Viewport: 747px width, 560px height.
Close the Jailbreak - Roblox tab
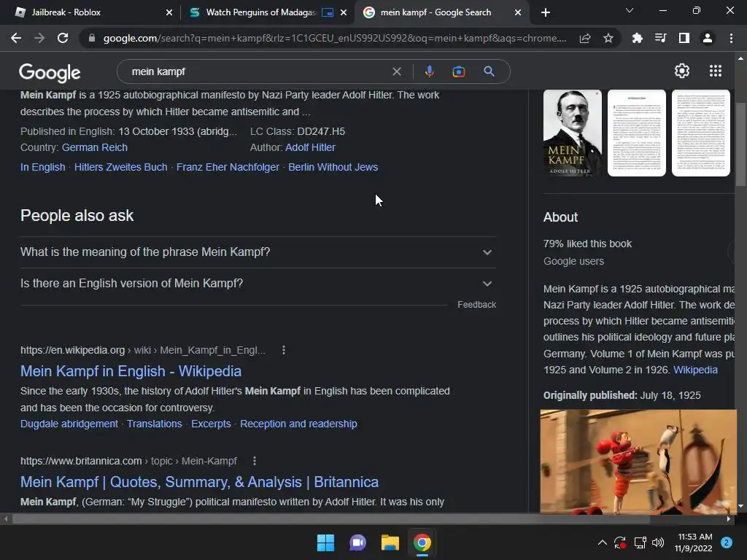pos(169,13)
